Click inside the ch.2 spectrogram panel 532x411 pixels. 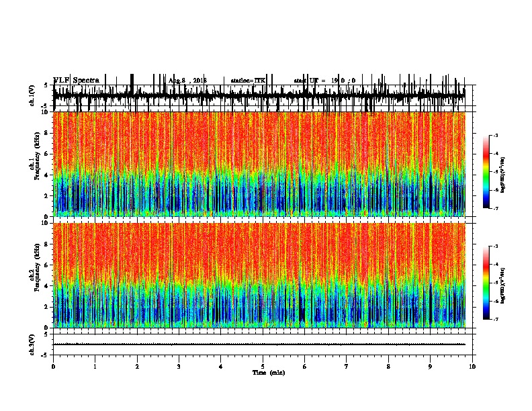[x=259, y=275]
